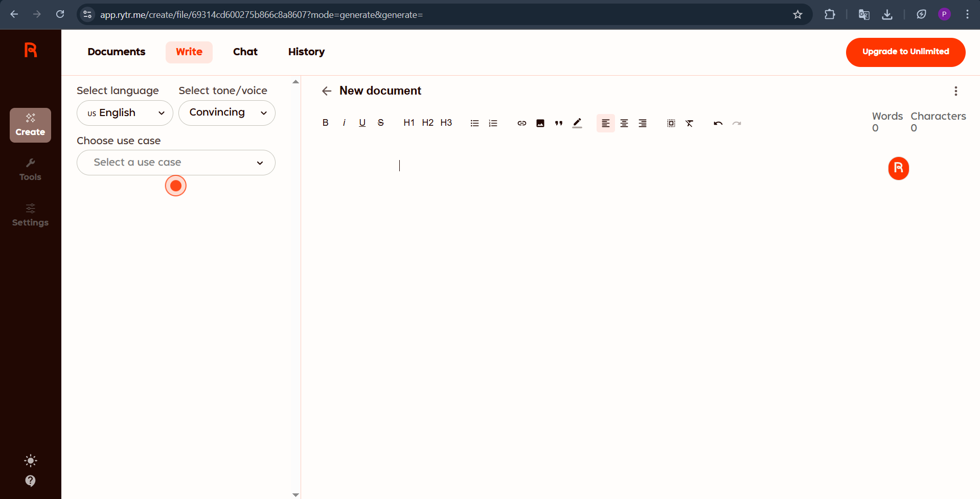The image size is (980, 499).
Task: Click the highlight text pen icon
Action: (x=577, y=123)
